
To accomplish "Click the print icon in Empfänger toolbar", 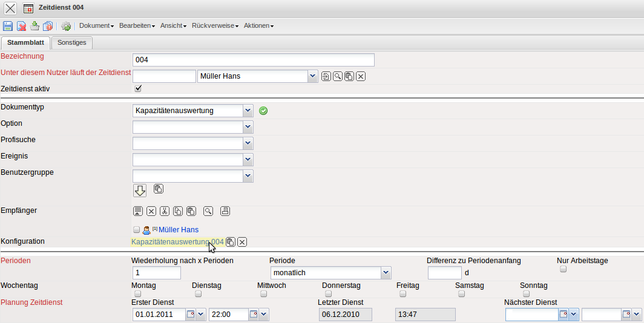I will pyautogui.click(x=225, y=211).
